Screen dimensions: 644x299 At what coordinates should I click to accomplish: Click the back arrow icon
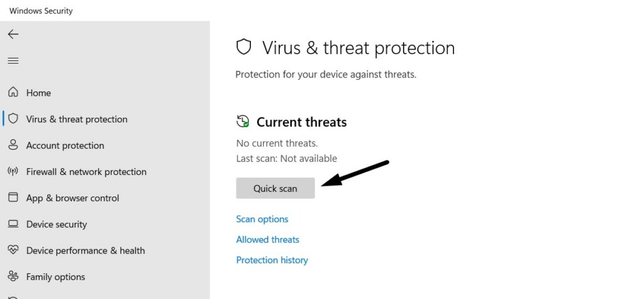[13, 34]
